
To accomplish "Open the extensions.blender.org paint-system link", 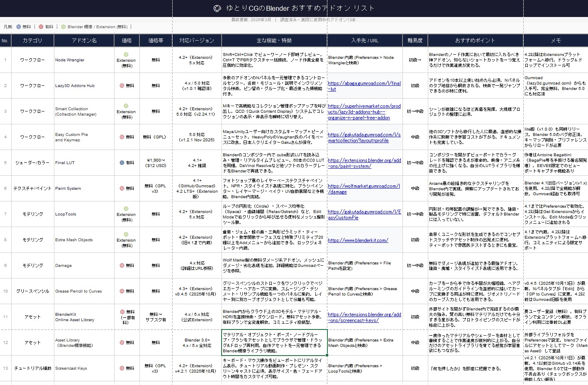I will (364, 163).
